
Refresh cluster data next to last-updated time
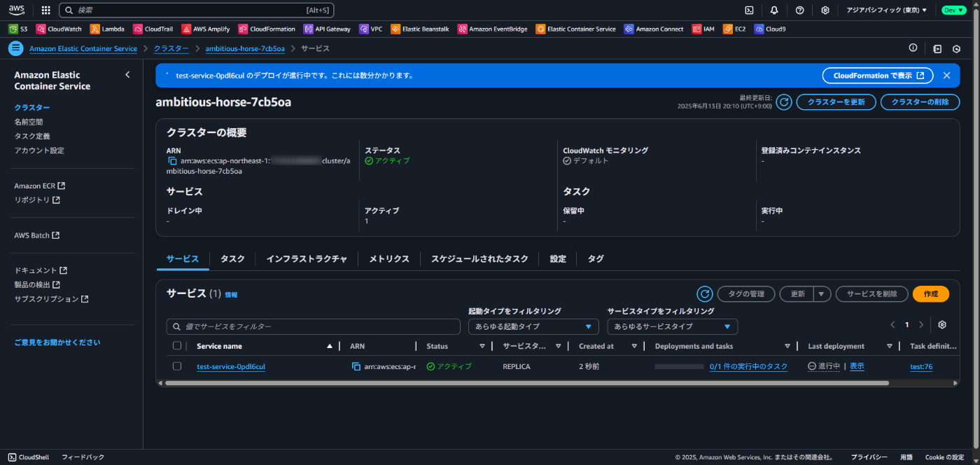(x=784, y=102)
